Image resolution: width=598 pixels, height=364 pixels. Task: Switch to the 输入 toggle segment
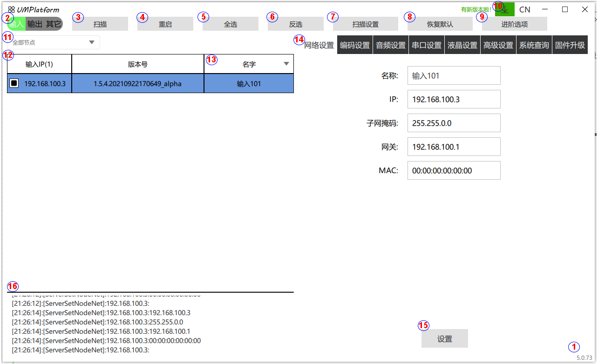[x=18, y=24]
